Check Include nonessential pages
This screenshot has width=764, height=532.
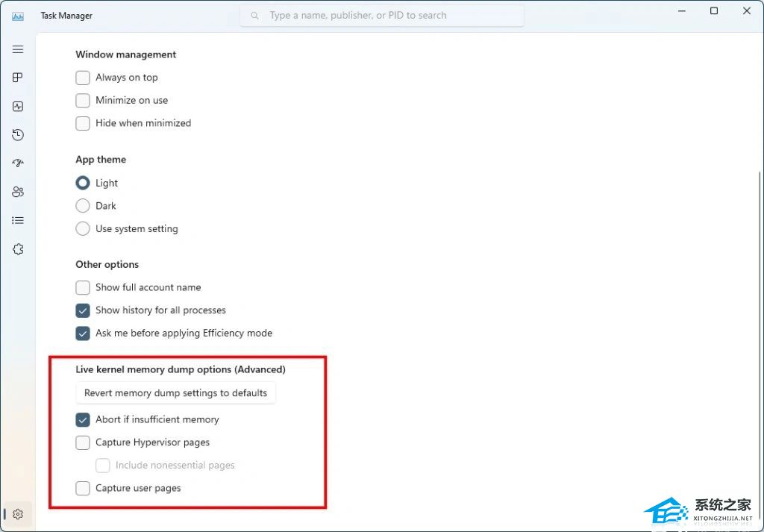click(103, 466)
